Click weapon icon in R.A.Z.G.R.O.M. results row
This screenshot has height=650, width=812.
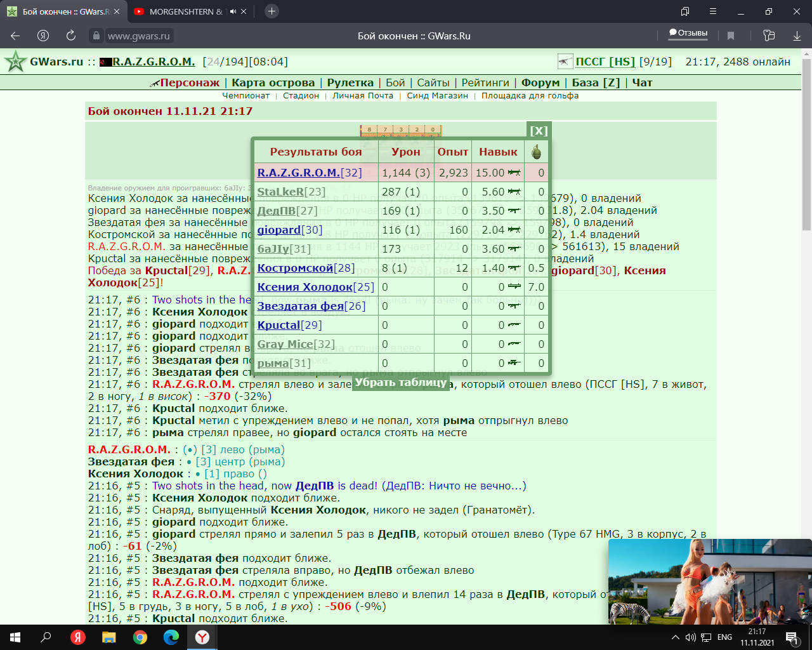pyautogui.click(x=514, y=173)
